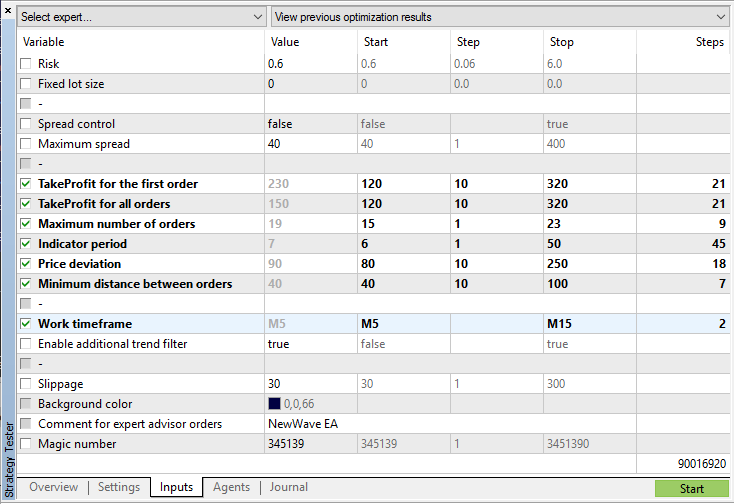
Task: Enable the Risk checkbox
Action: click(26, 64)
